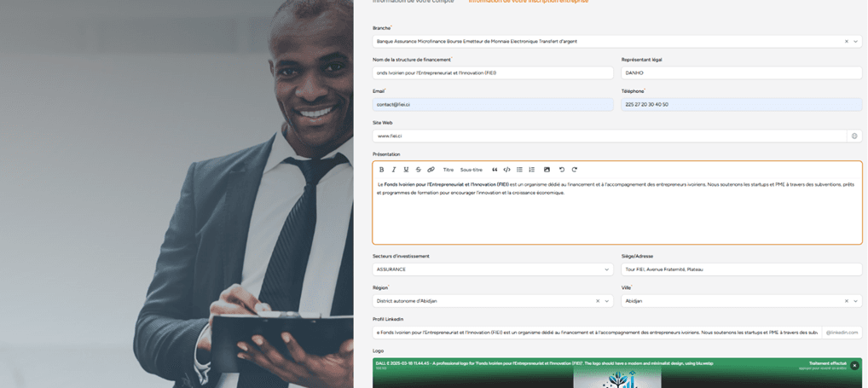Clear the selected Région value

tap(597, 301)
